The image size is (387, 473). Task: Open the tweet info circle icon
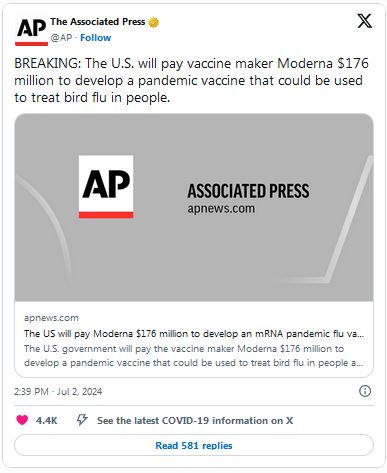pos(365,391)
